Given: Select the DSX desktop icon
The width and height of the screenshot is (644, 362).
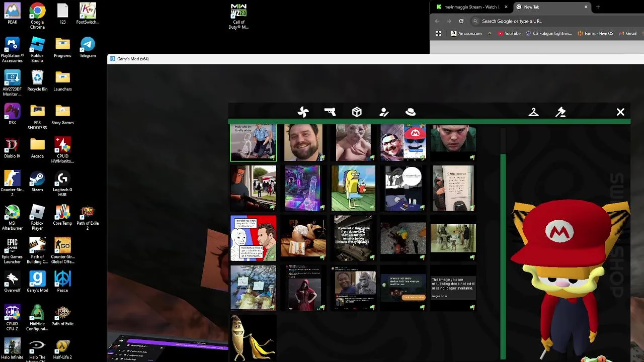Looking at the screenshot, I should tap(12, 115).
